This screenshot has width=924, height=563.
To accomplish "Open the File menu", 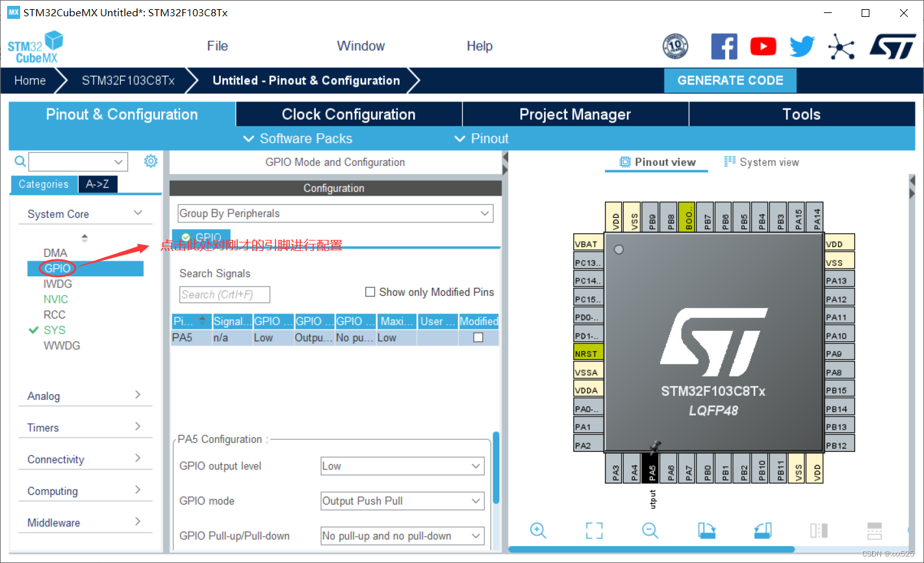I will coord(218,46).
